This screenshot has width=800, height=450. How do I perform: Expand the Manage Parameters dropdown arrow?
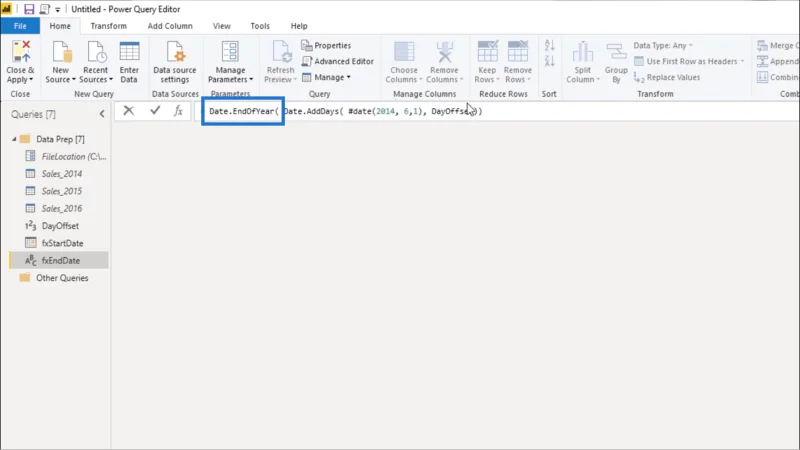click(251, 80)
